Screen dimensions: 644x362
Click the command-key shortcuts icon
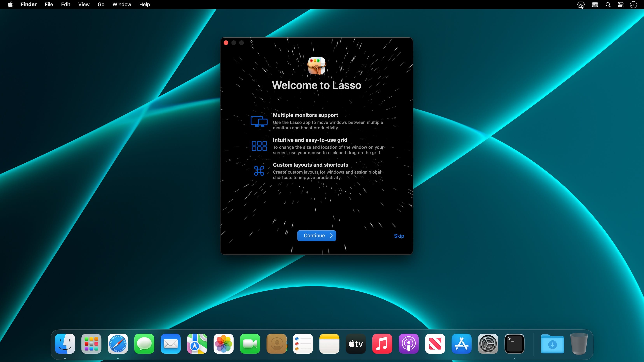[259, 171]
